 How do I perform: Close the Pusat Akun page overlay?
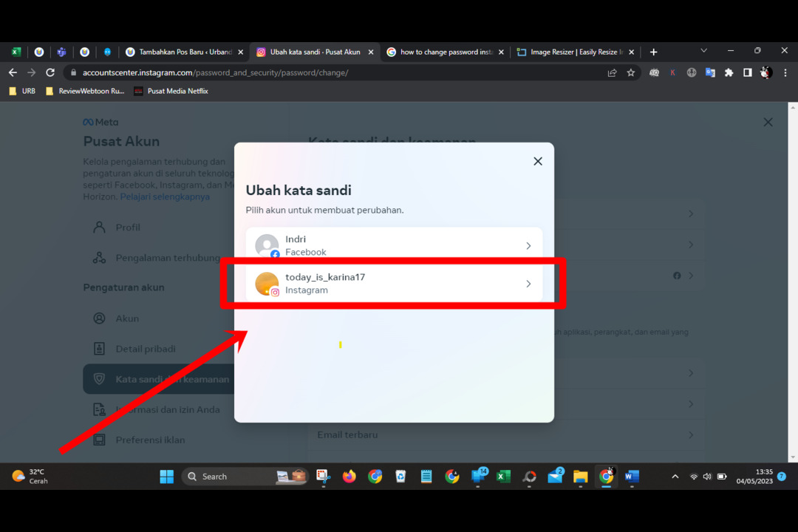[x=768, y=122]
